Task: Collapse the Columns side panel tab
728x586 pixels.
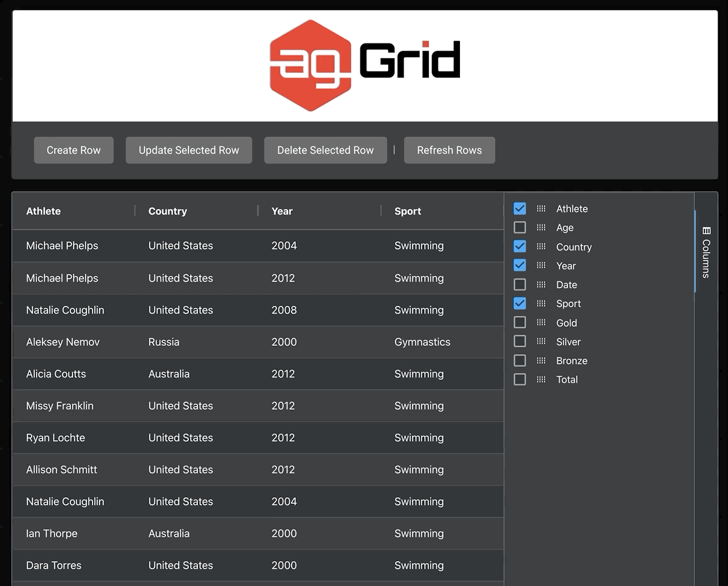Action: [x=706, y=252]
